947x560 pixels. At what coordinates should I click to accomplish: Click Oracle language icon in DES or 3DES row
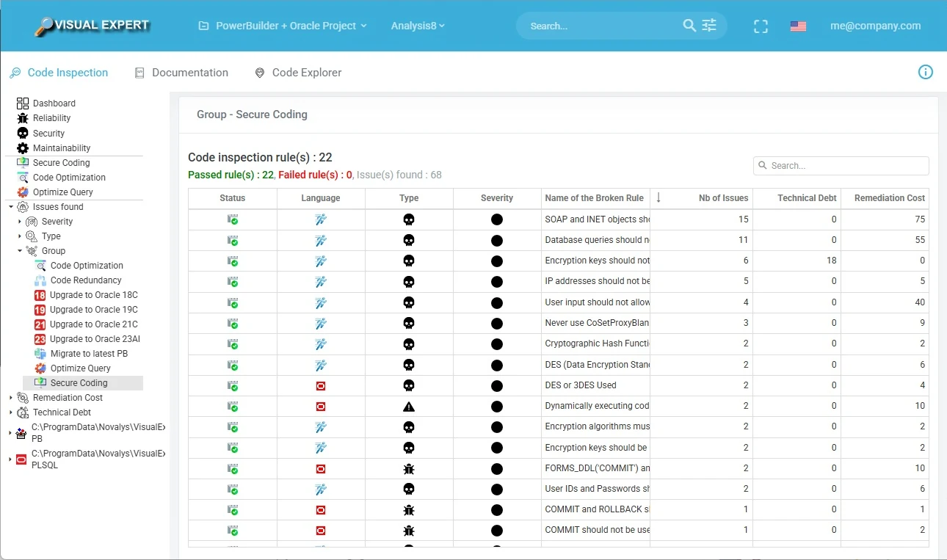pos(321,385)
